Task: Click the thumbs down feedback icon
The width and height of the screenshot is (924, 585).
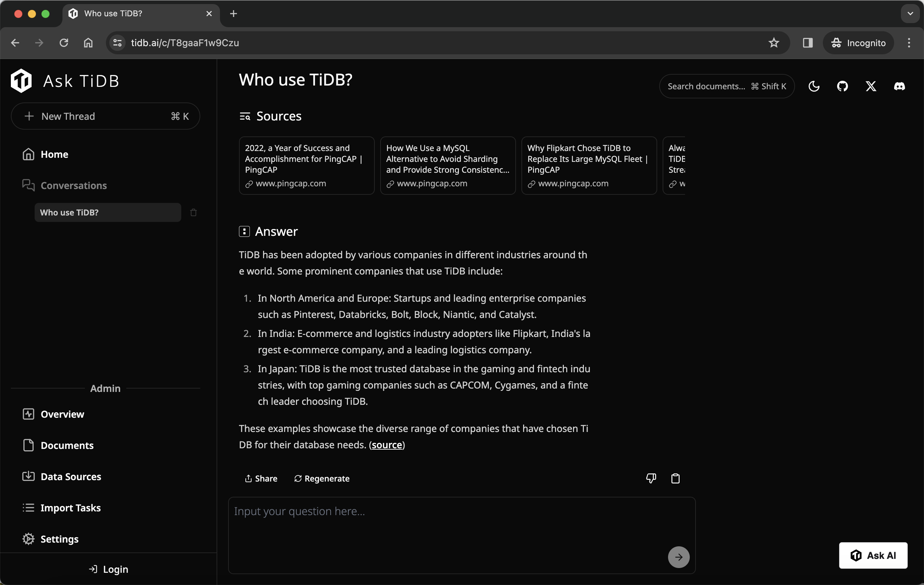Action: (x=650, y=478)
